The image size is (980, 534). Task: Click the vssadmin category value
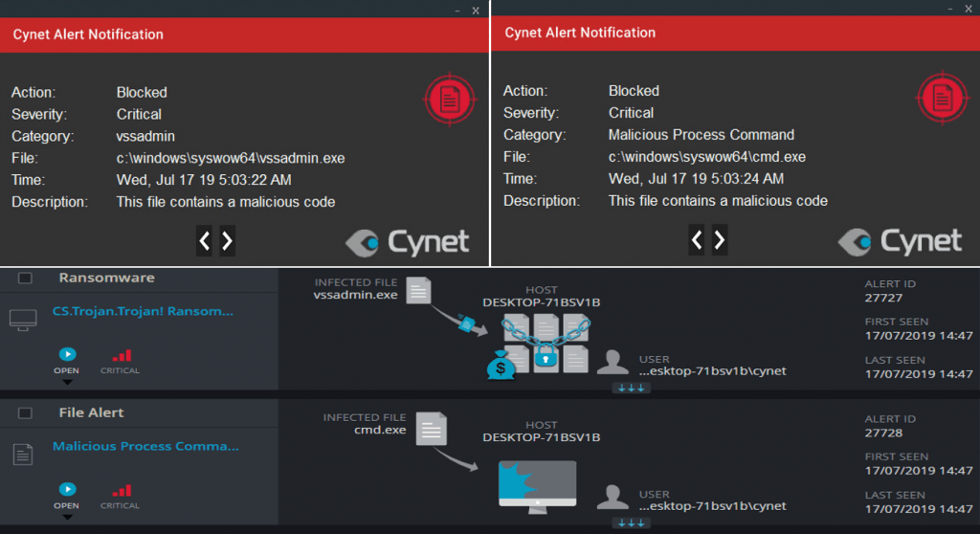pos(145,136)
